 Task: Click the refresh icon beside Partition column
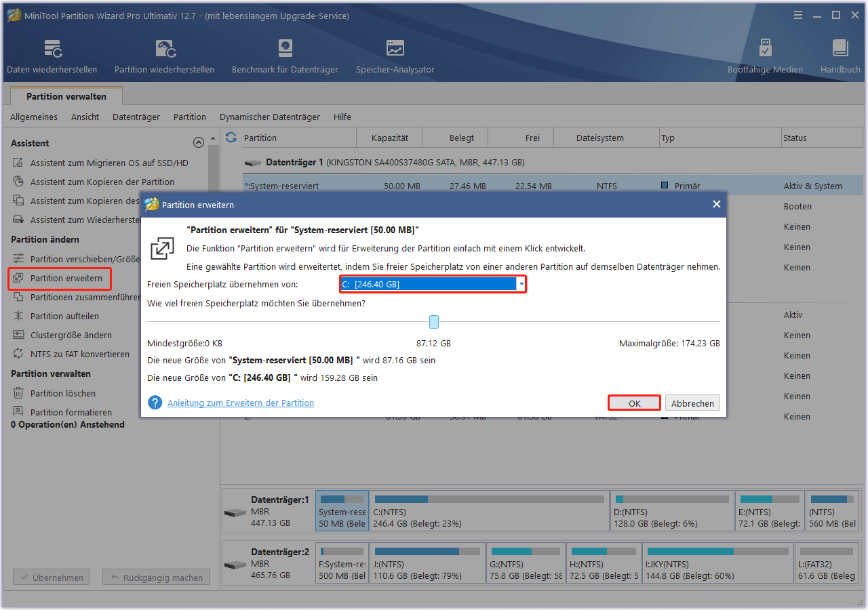click(x=231, y=138)
